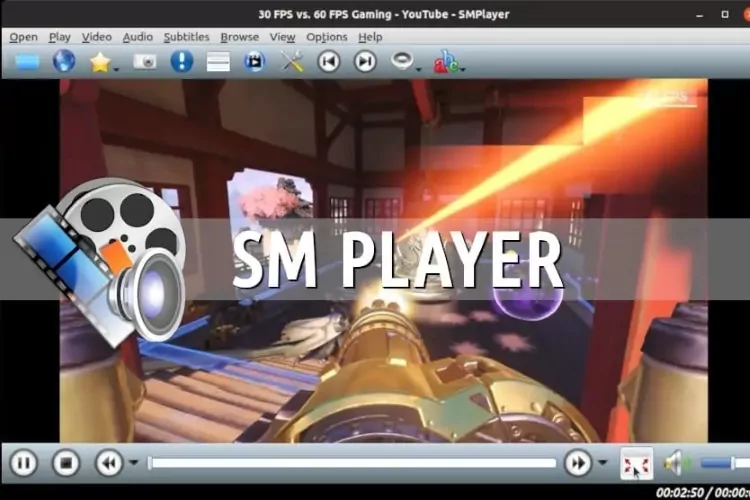Open the Browse menu
The image size is (750, 500).
240,37
